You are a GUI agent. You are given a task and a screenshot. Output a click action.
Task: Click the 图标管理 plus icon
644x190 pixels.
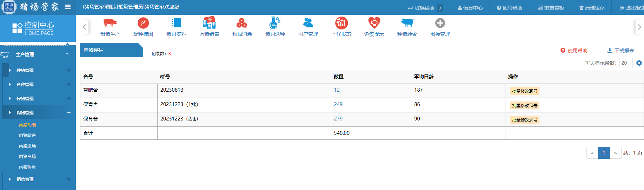coord(440,23)
